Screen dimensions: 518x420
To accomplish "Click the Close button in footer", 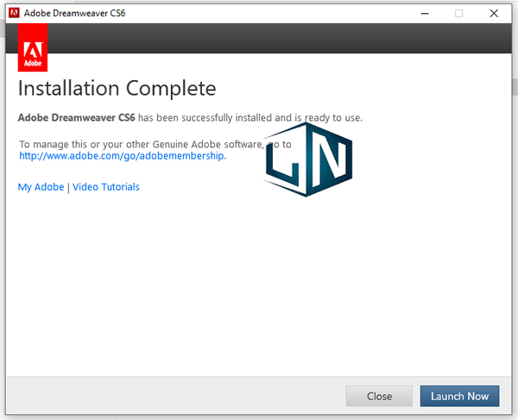I will tap(379, 396).
